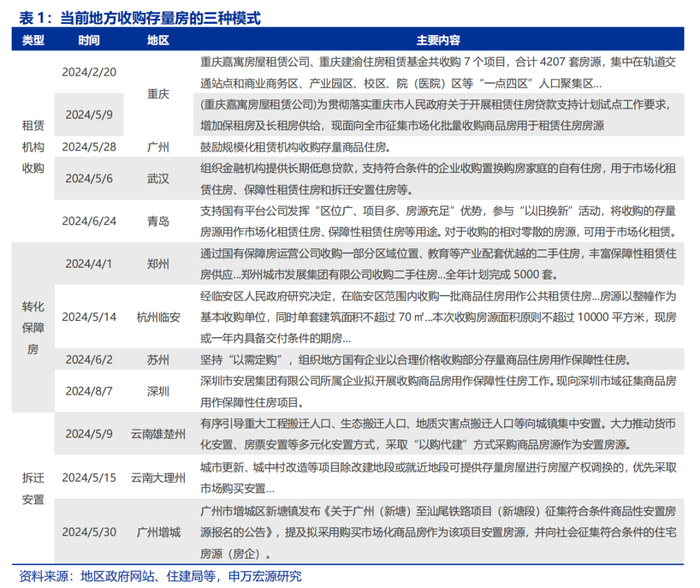Click the date cell 2024/5/14

pyautogui.click(x=89, y=317)
